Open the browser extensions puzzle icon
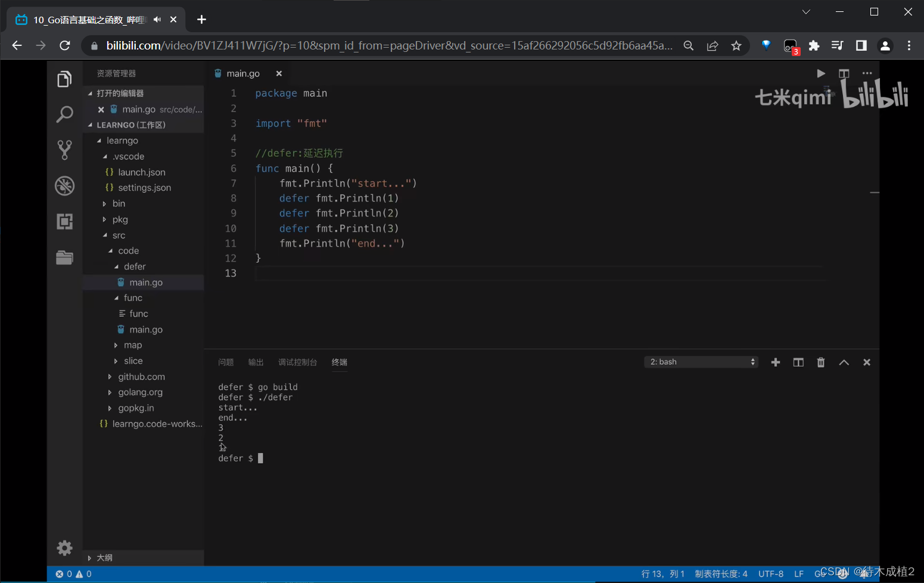 (x=814, y=45)
